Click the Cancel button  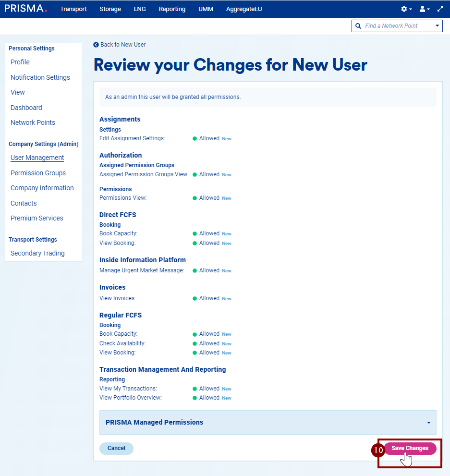[x=116, y=448]
